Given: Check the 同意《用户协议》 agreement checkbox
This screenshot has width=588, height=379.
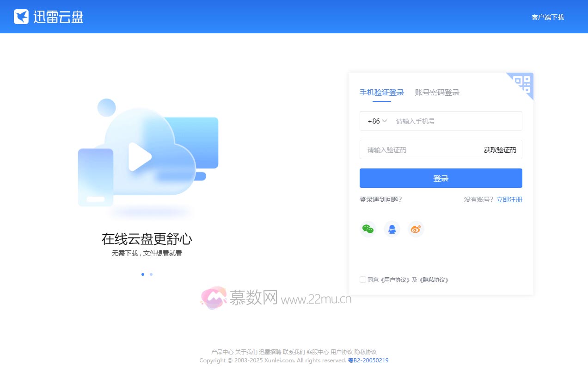Looking at the screenshot, I should click(363, 280).
